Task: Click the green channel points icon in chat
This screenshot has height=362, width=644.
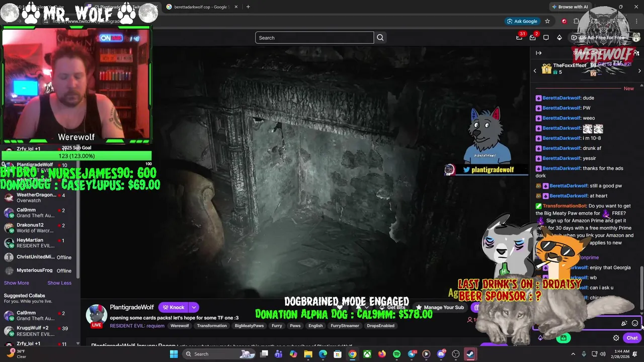Action: pos(563,338)
